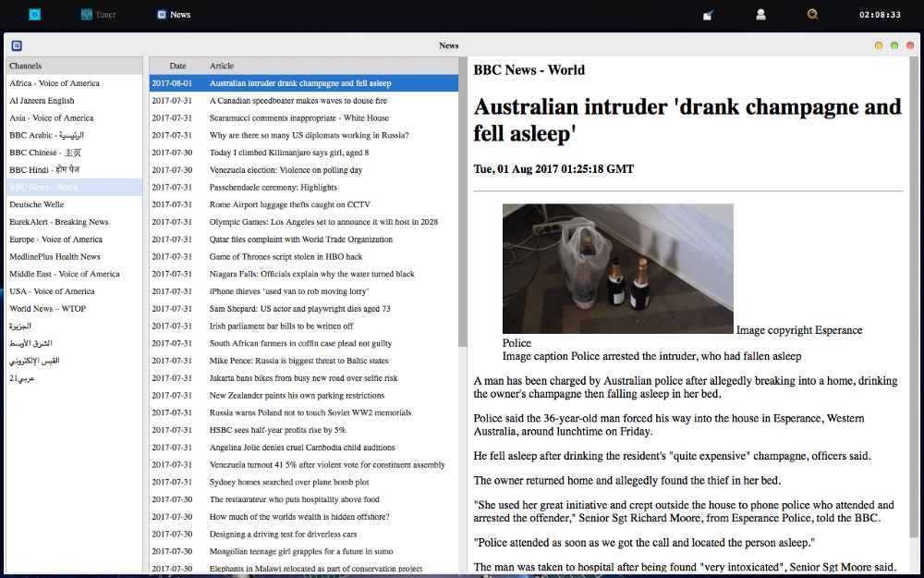The image size is (924, 578).
Task: Select the Al Jazeera English channel
Action: tap(42, 101)
